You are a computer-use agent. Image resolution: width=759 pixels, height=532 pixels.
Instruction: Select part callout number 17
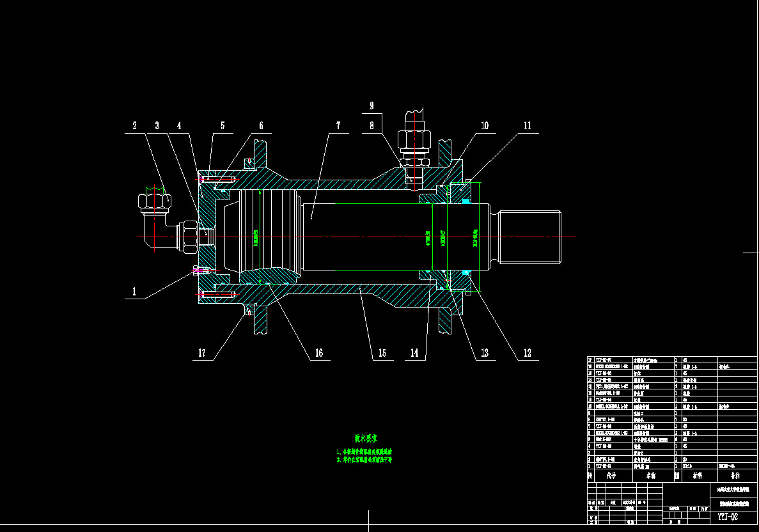point(202,353)
